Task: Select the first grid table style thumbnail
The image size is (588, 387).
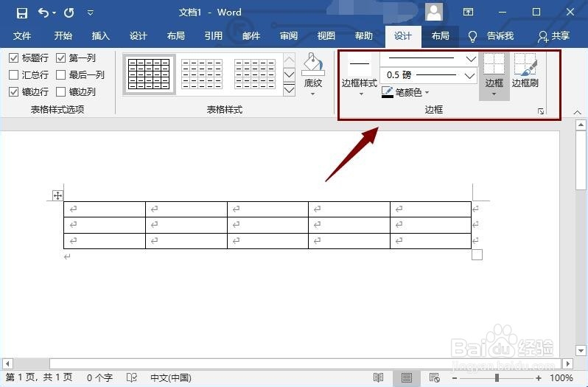Action: click(149, 74)
